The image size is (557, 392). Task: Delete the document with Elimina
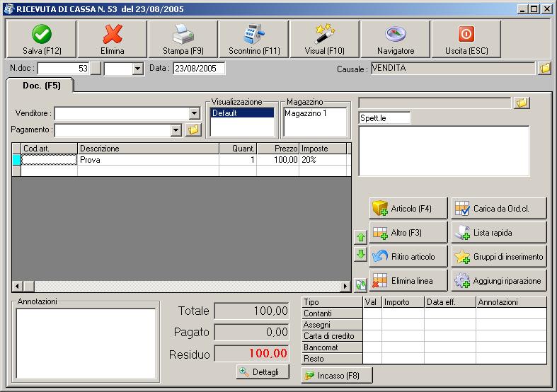point(113,39)
